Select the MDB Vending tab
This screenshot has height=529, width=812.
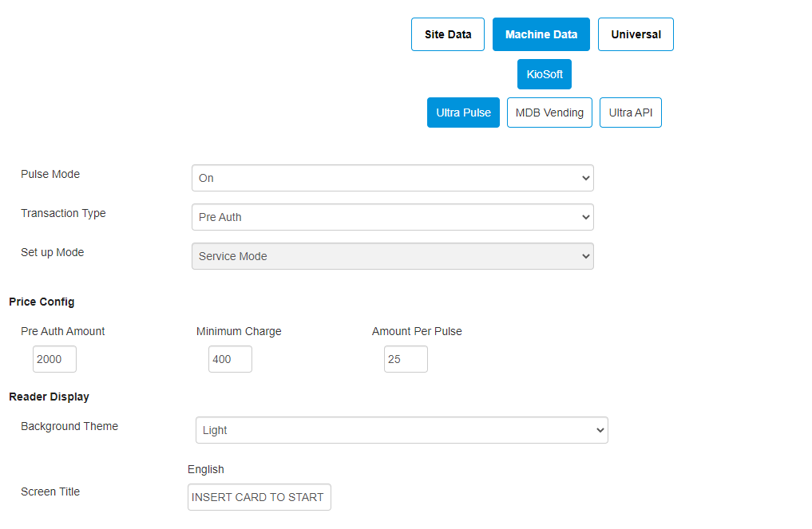pos(549,112)
